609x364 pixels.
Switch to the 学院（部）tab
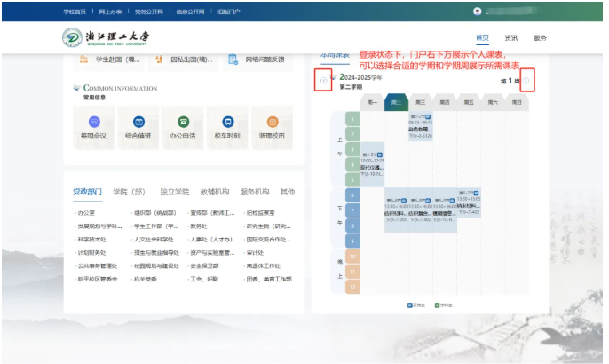129,192
